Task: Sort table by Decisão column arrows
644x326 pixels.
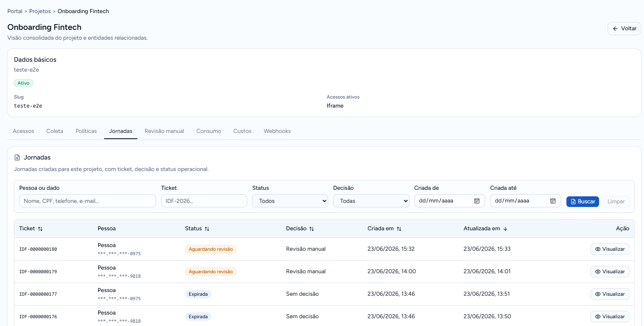Action: [311, 229]
